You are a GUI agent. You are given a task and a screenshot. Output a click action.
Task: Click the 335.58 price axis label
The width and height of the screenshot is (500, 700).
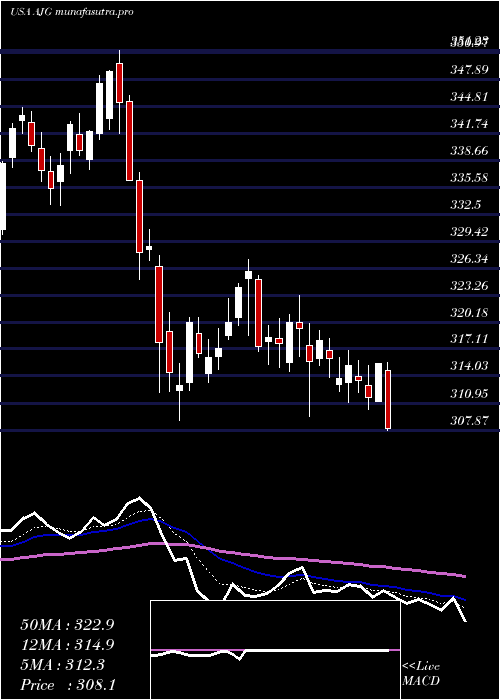[469, 178]
